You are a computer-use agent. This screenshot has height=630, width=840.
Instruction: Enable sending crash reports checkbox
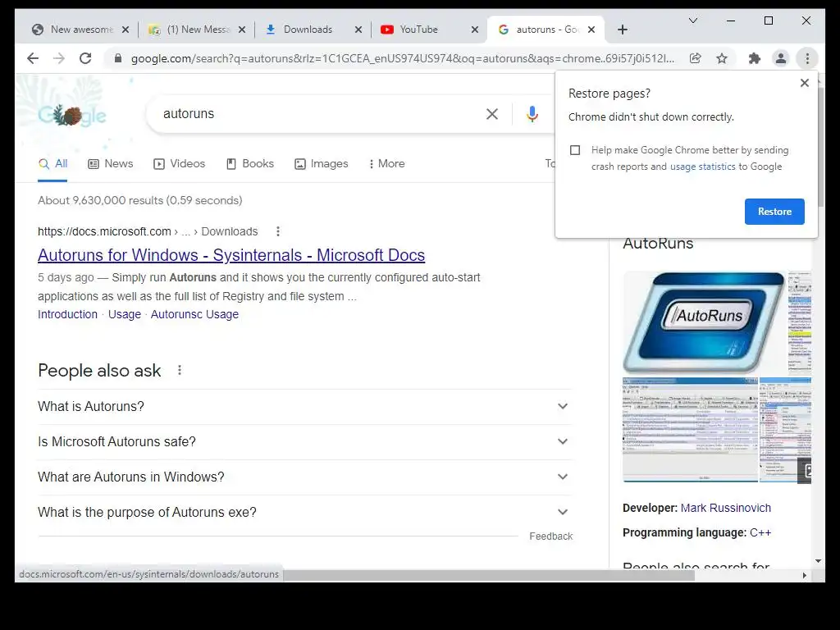click(575, 150)
